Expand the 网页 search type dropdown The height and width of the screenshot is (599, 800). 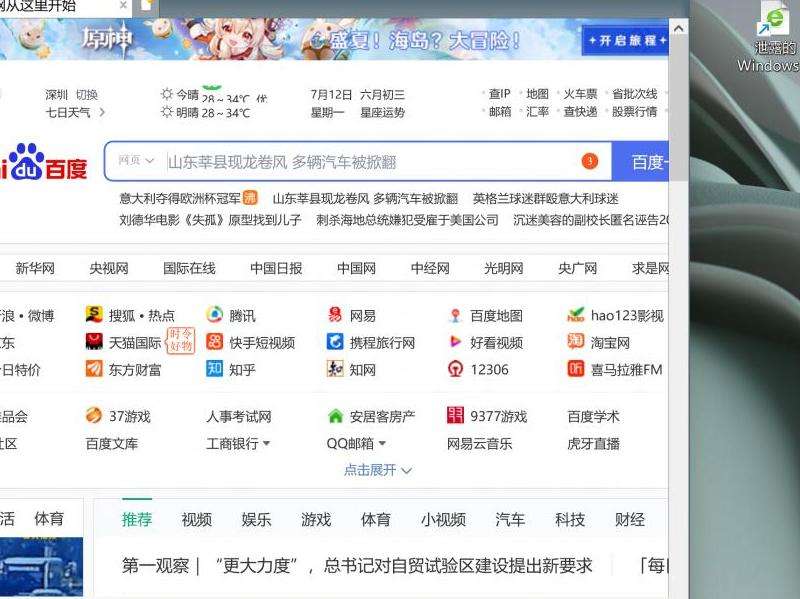136,161
